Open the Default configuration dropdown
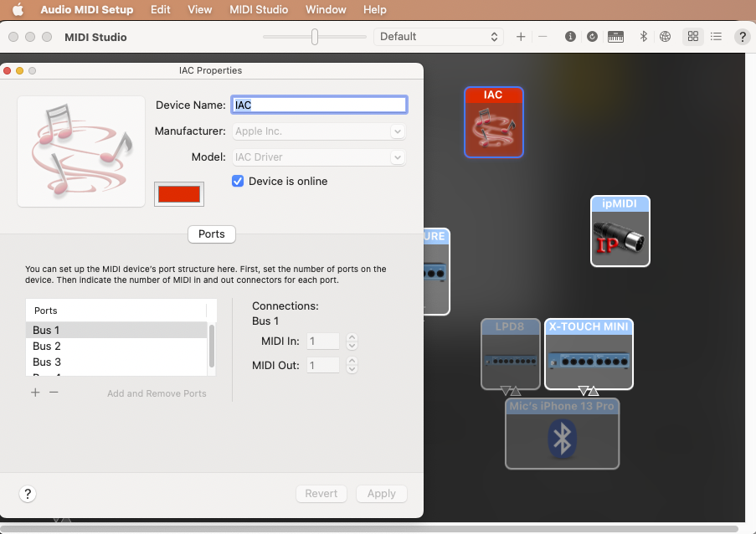Viewport: 756px width, 534px height. [439, 37]
